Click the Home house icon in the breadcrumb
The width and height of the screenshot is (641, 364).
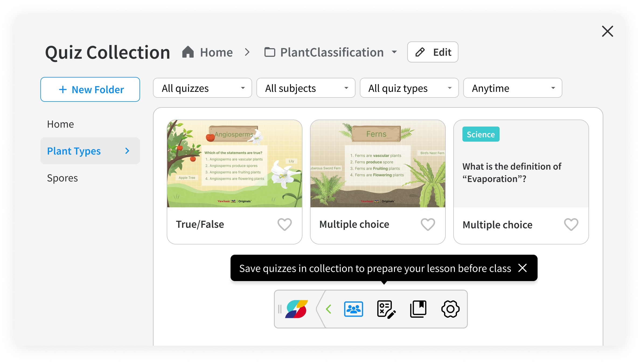point(188,52)
